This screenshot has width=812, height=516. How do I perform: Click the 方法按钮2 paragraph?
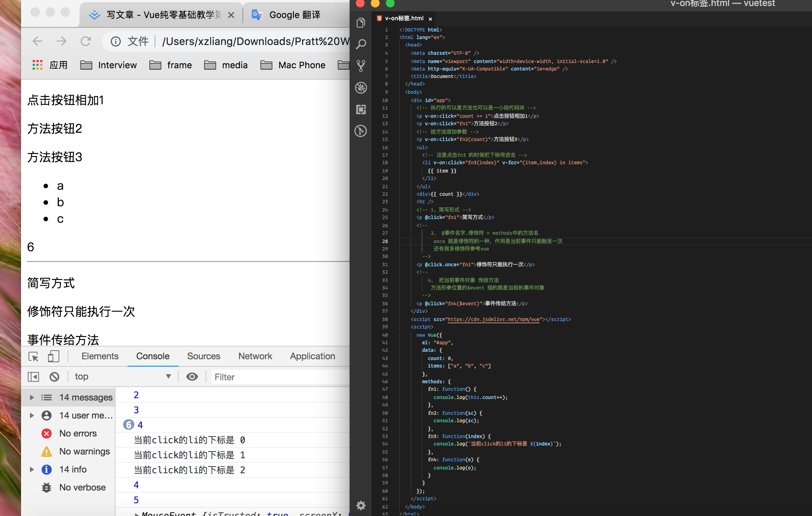click(x=55, y=129)
